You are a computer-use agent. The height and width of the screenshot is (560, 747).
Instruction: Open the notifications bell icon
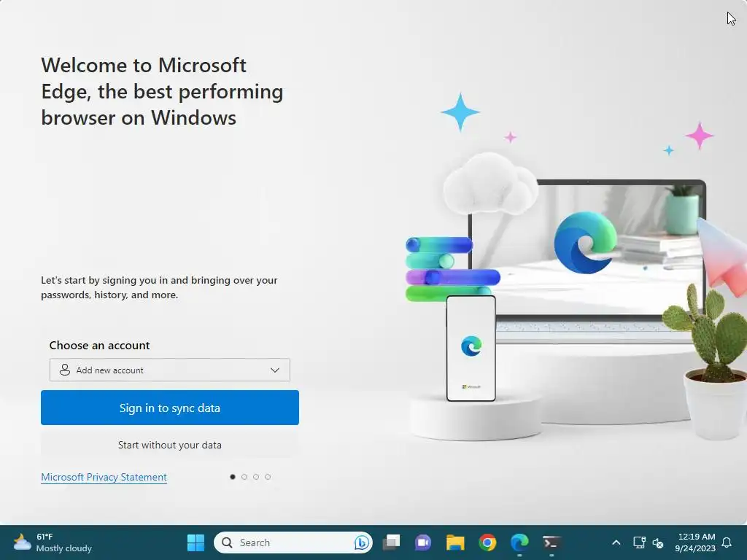pyautogui.click(x=727, y=542)
